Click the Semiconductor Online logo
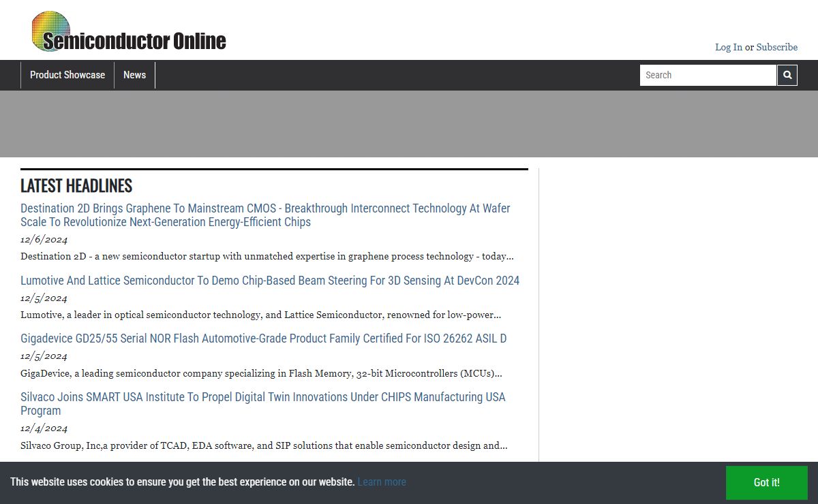818x504 pixels. tap(129, 31)
